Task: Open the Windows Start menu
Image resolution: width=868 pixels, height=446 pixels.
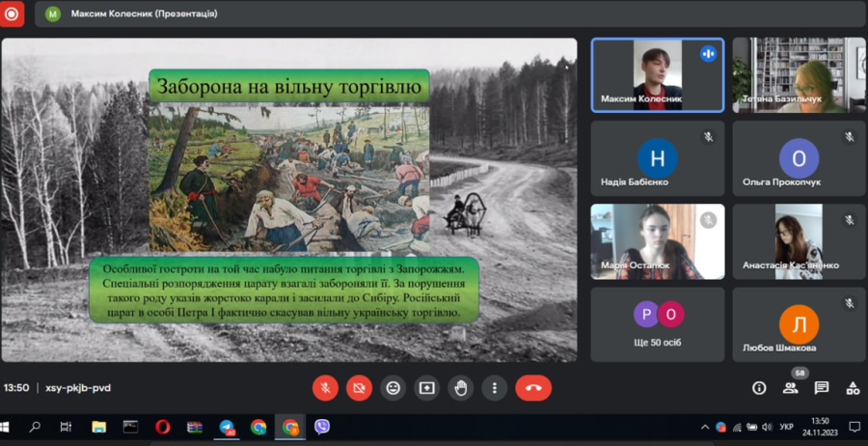Action: [x=5, y=427]
